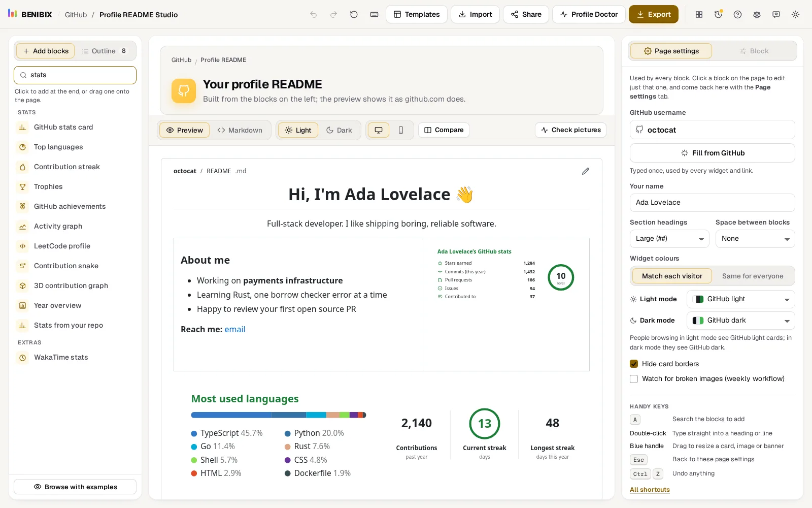Open Space between blocks dropdown

[755, 239]
